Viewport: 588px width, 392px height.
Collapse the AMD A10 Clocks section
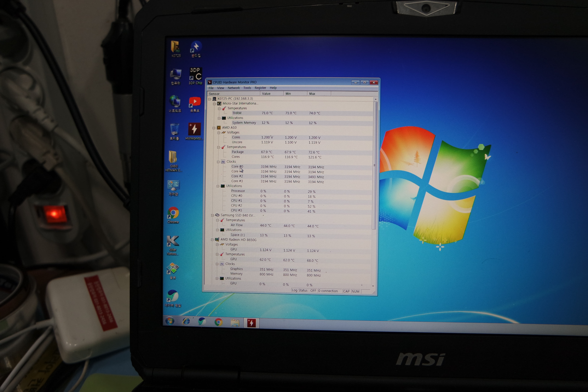click(x=218, y=162)
